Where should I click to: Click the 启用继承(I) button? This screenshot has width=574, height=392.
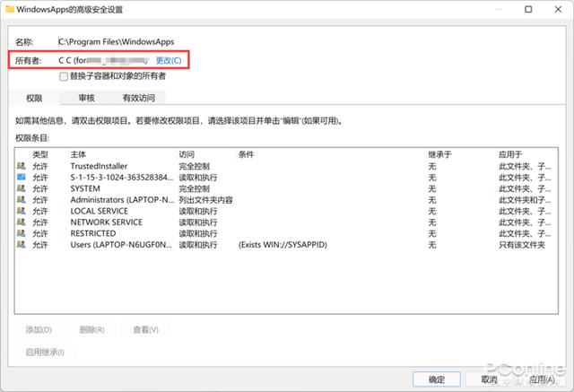(45, 353)
